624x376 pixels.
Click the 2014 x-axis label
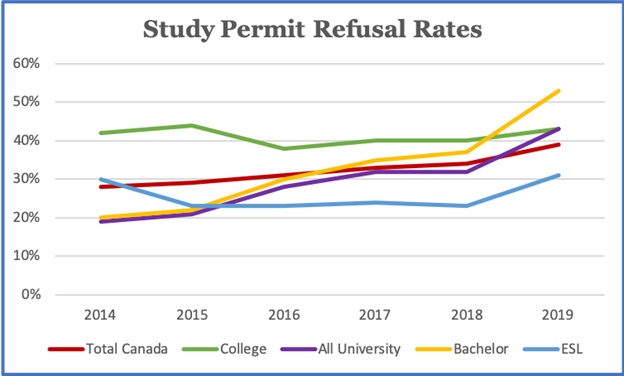100,315
